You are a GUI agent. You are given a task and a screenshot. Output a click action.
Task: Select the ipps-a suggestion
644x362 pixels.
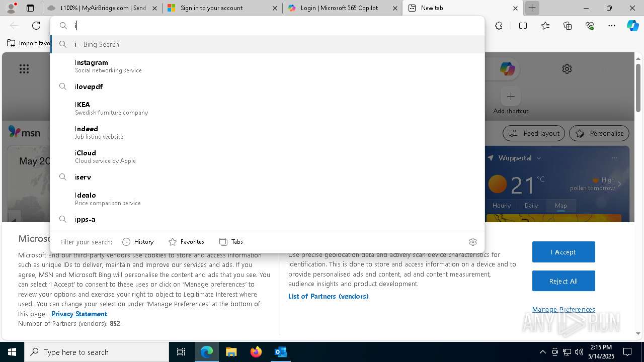(x=267, y=219)
